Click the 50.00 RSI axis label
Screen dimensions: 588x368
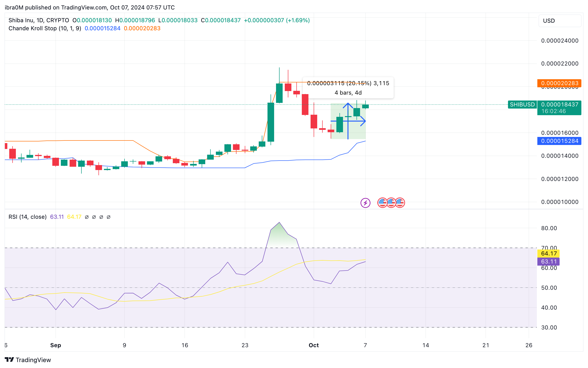[x=549, y=288]
